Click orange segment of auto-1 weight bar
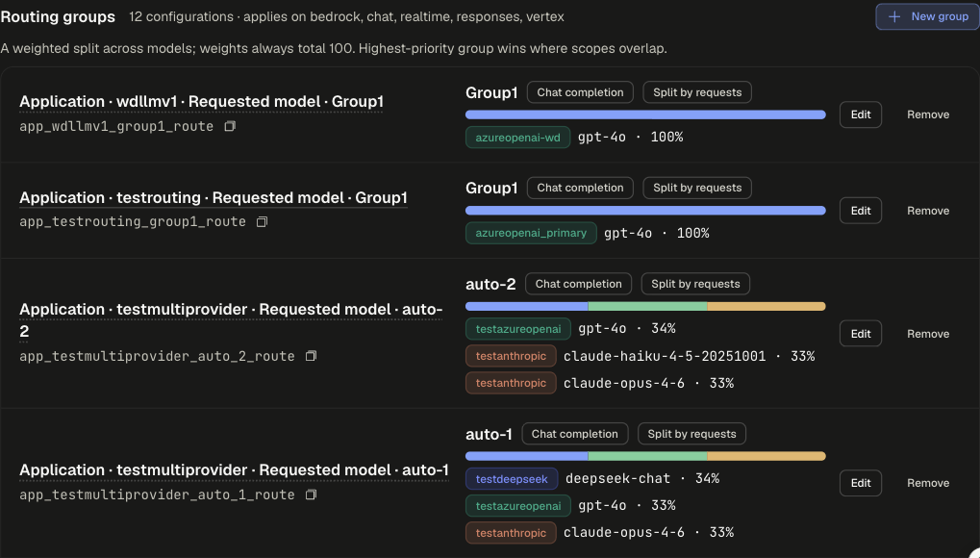 tap(766, 456)
